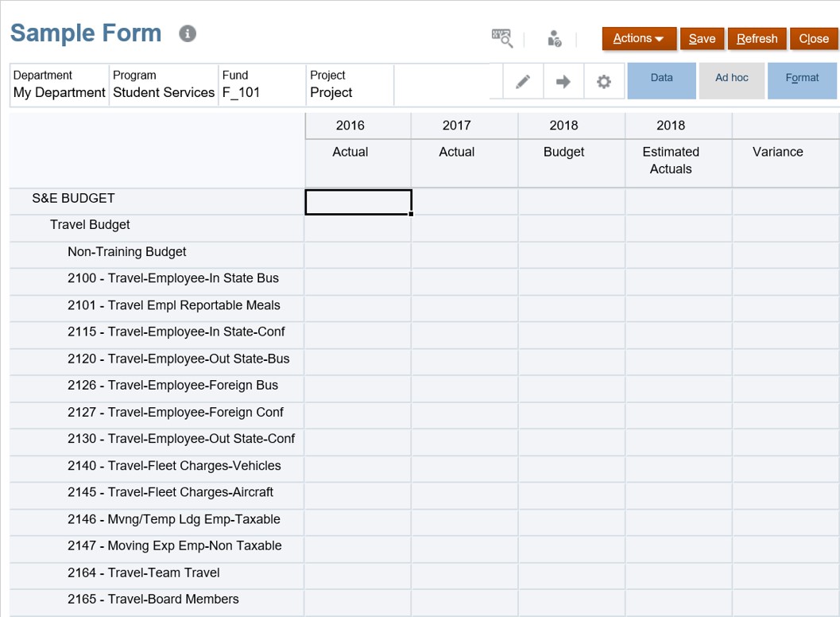Click the 2016 column header
840x617 pixels.
click(358, 126)
